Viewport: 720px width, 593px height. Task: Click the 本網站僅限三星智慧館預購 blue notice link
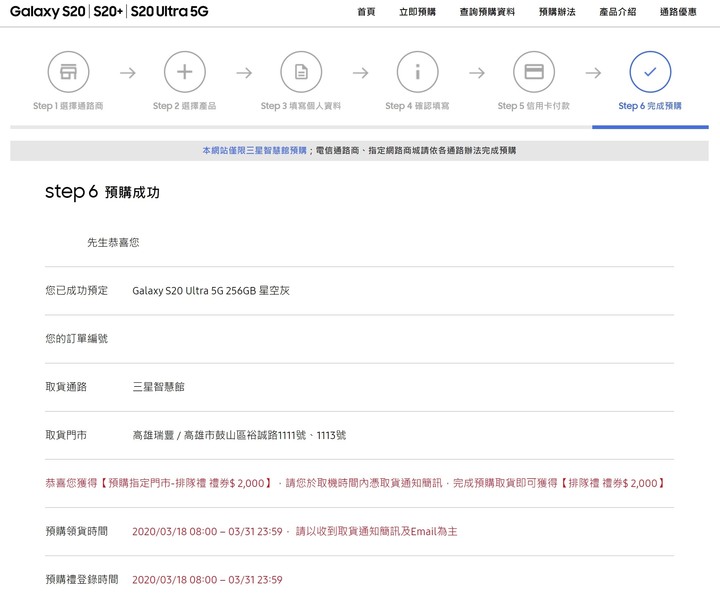pyautogui.click(x=254, y=150)
